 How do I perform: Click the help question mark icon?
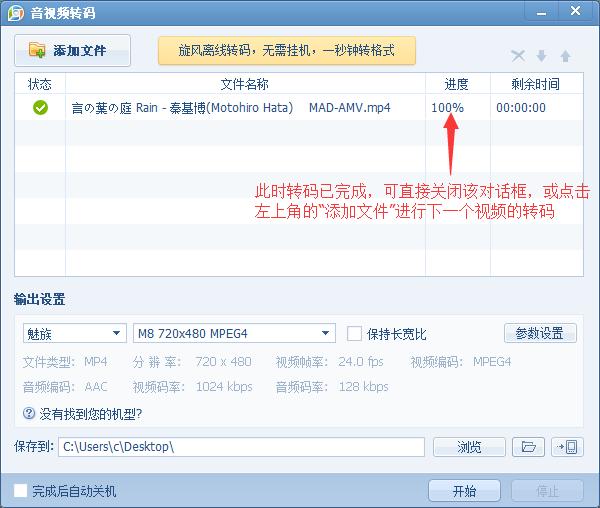point(29,414)
